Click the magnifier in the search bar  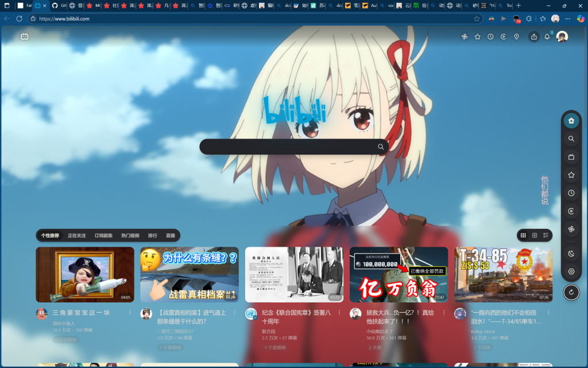[381, 147]
